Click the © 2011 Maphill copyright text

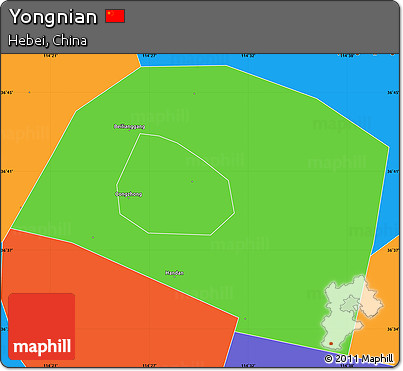click(x=359, y=359)
